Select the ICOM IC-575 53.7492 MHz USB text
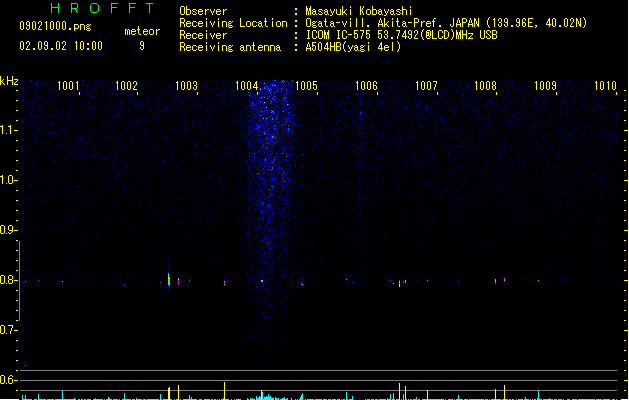This screenshot has width=629, height=400. tap(402, 35)
